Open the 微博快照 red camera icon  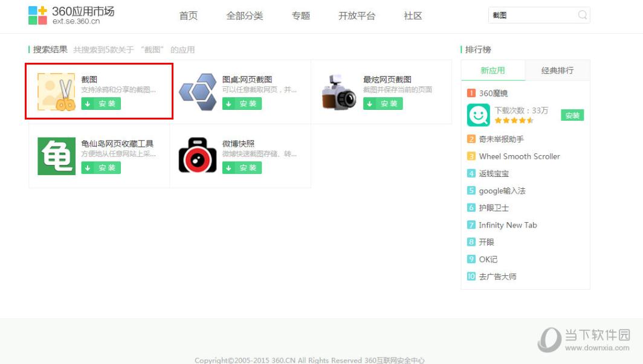[198, 156]
